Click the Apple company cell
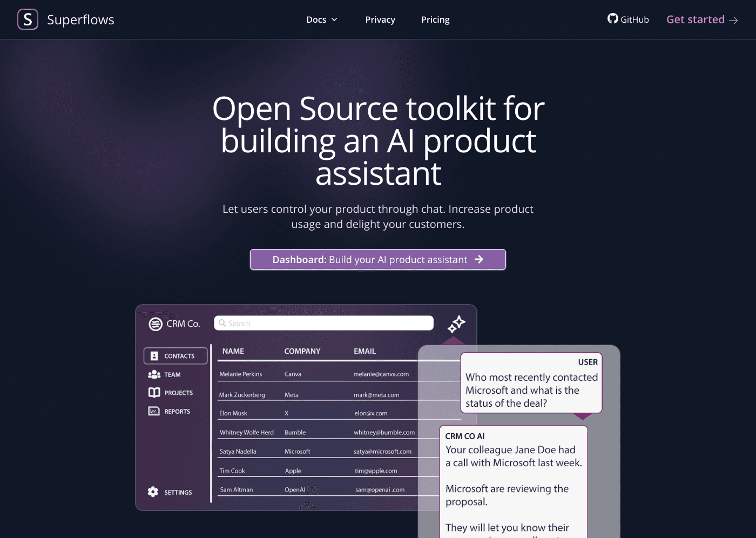 pyautogui.click(x=293, y=471)
